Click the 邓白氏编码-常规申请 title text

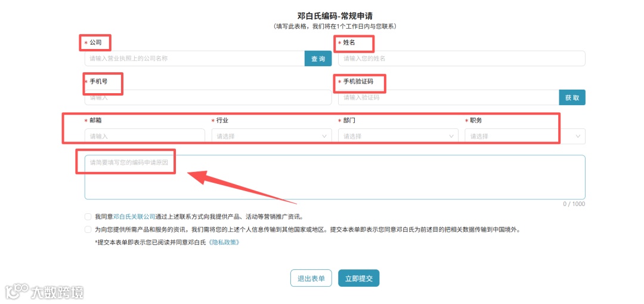coord(335,16)
